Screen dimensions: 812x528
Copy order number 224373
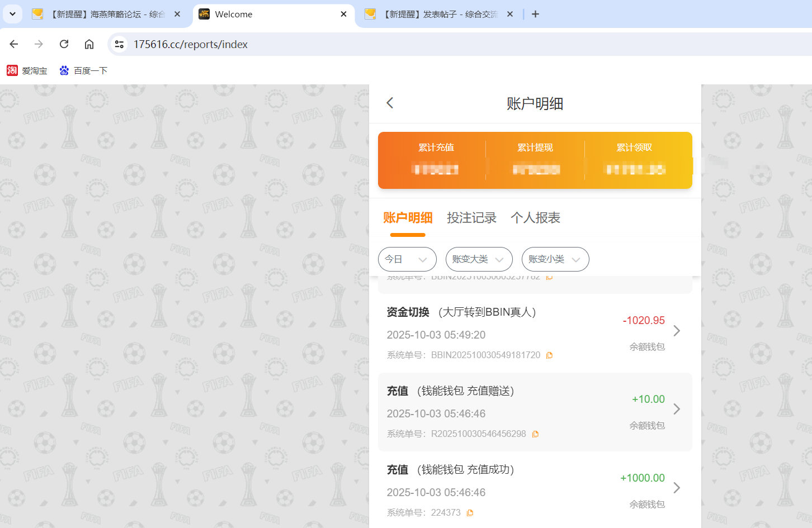[470, 512]
